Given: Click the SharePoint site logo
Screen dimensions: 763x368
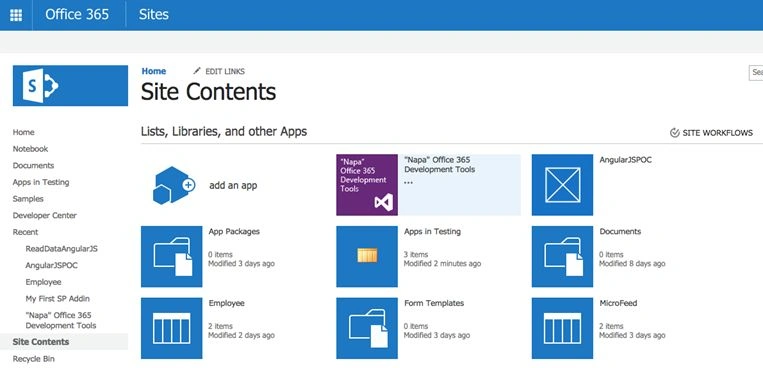Looking at the screenshot, I should (70, 86).
